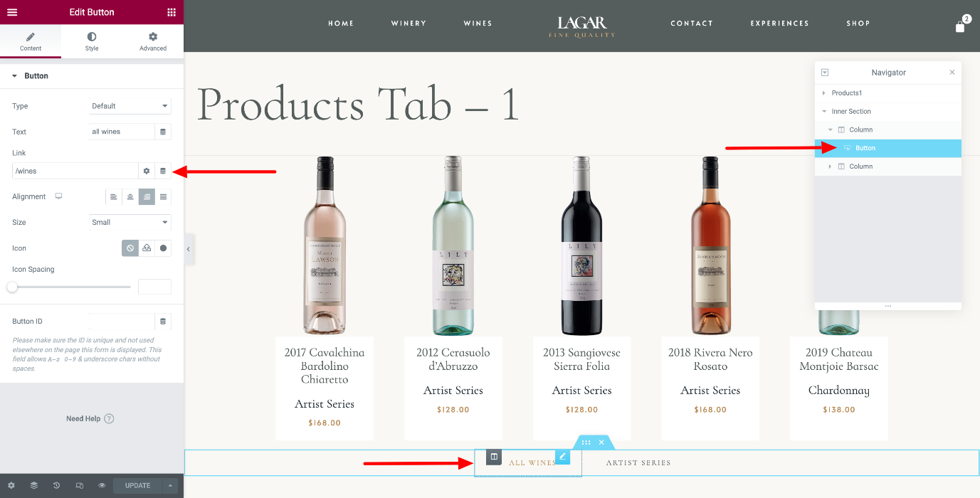
Task: Open Responsive Mode icon in bottom toolbar
Action: [x=80, y=486]
